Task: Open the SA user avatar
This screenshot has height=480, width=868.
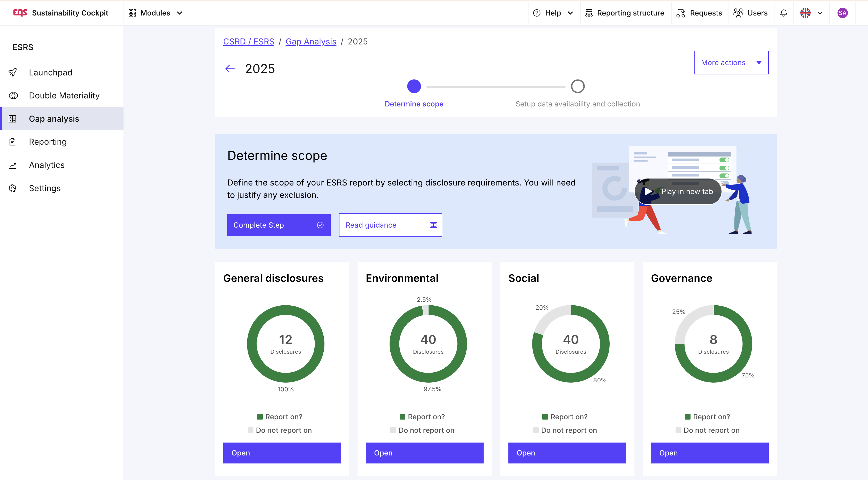Action: pos(842,13)
